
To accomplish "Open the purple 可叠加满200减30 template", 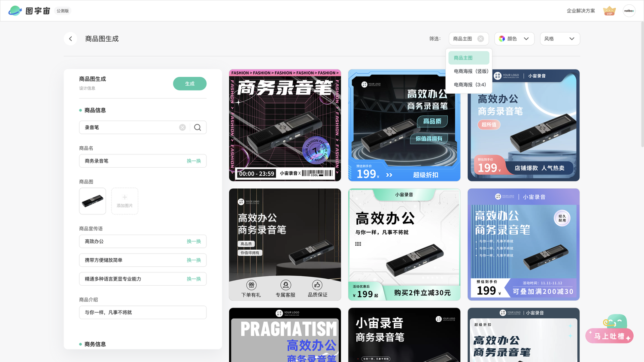I will pyautogui.click(x=523, y=244).
